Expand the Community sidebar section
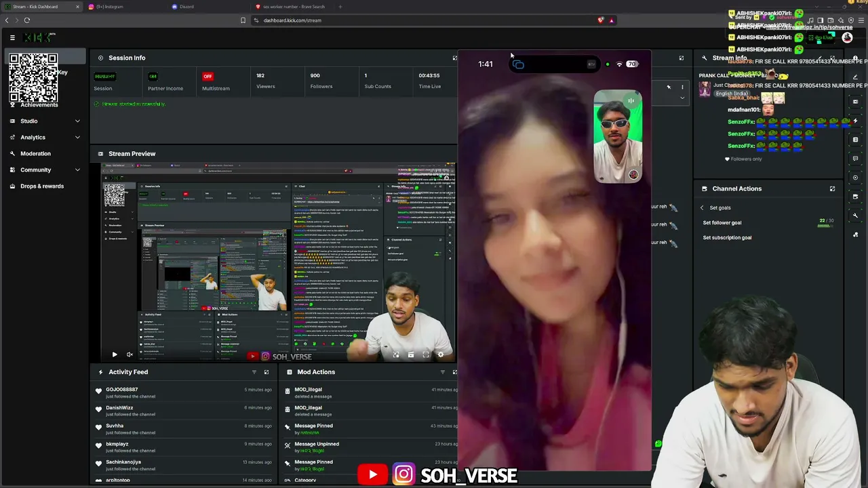 (x=45, y=170)
